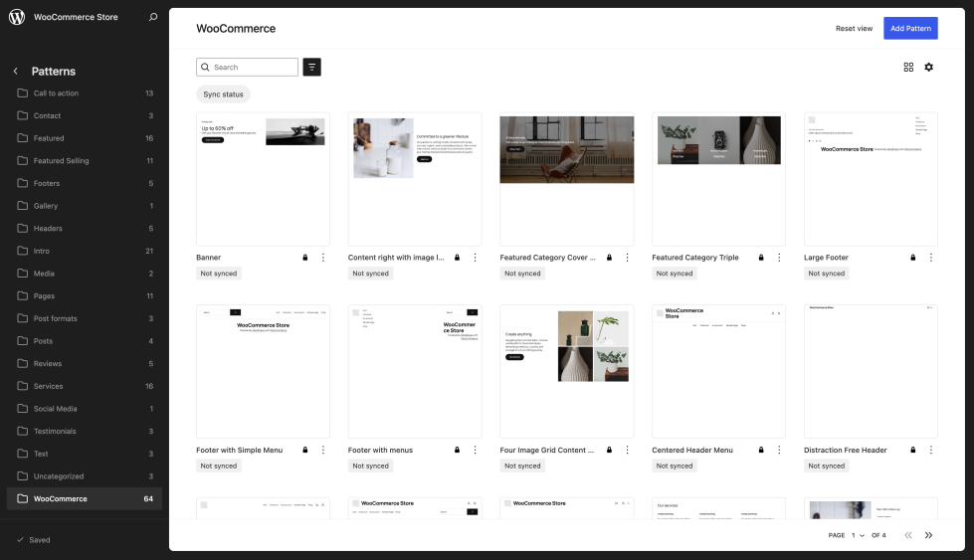
Task: Open actions menu for Banner pattern
Action: tap(323, 257)
